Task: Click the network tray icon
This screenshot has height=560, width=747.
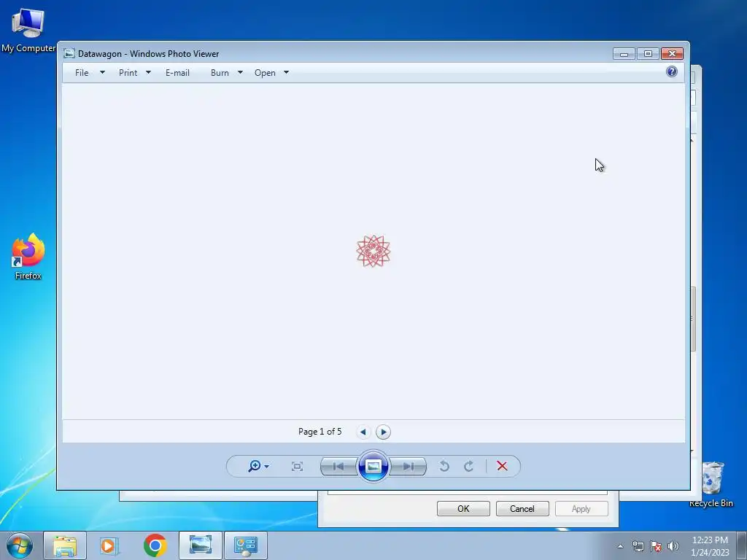Action: point(638,546)
